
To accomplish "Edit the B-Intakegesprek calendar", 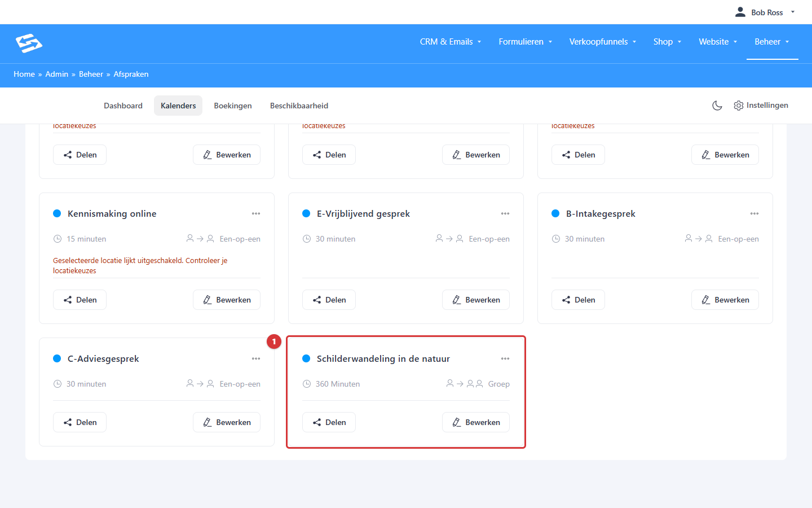I will (x=725, y=300).
